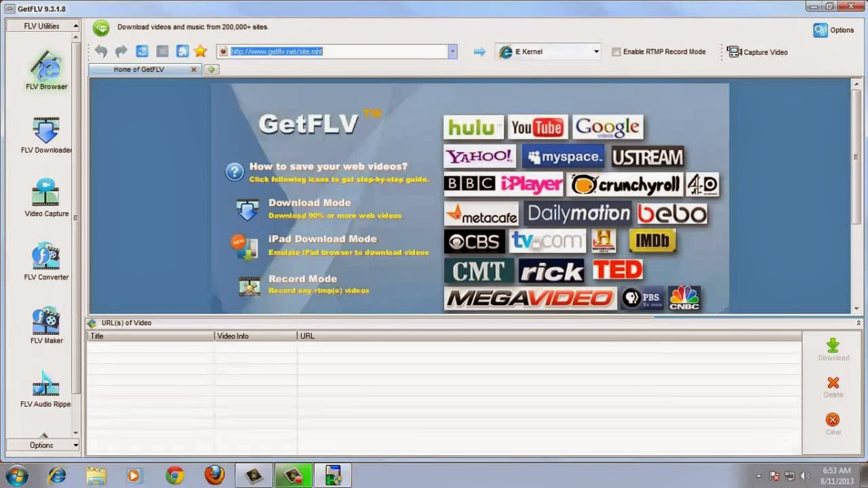868x488 pixels.
Task: Close the Home of GetFLV tab
Action: click(x=194, y=69)
